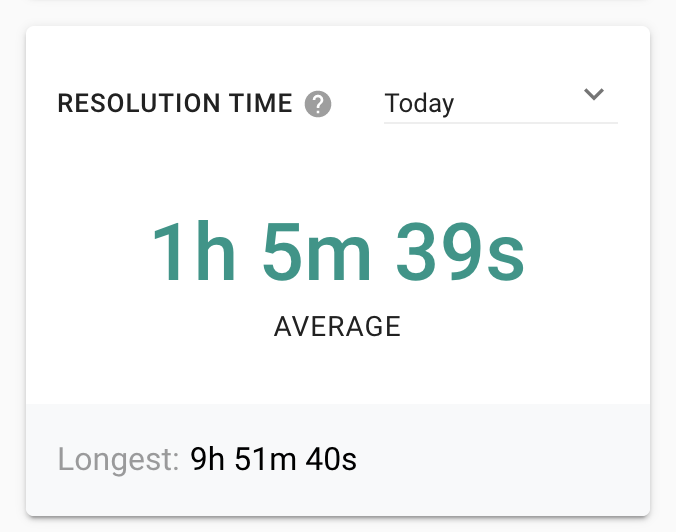Click the word RESOLUTION in the title
The width and height of the screenshot is (676, 532).
point(139,103)
